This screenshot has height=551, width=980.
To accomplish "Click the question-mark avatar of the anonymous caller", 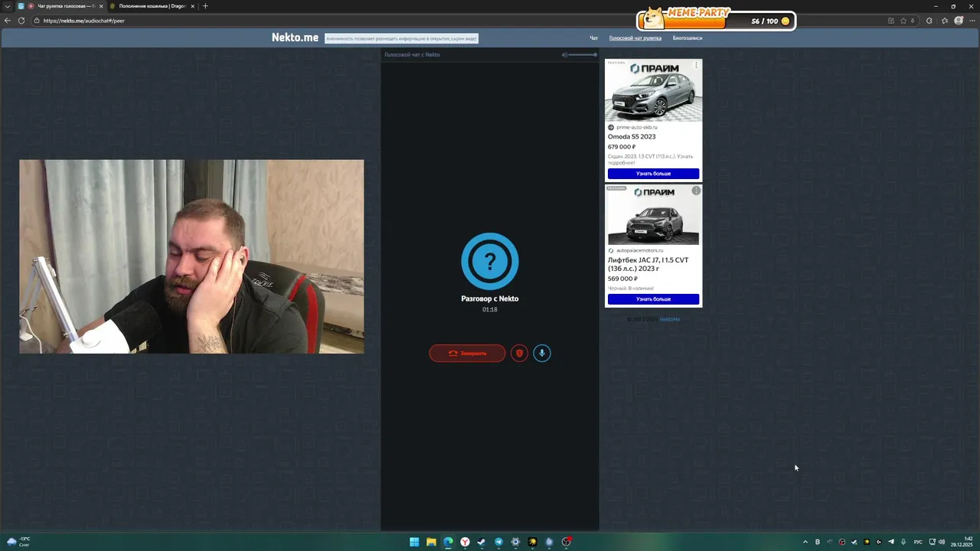I will point(490,262).
